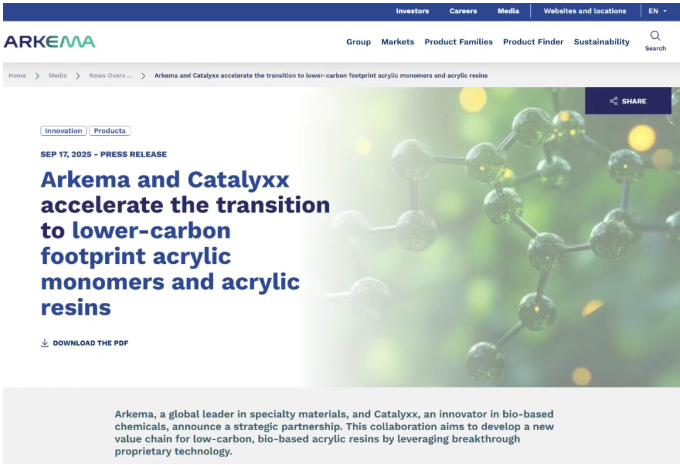The height and width of the screenshot is (465, 680).
Task: Visit the Investors link
Action: 412,11
